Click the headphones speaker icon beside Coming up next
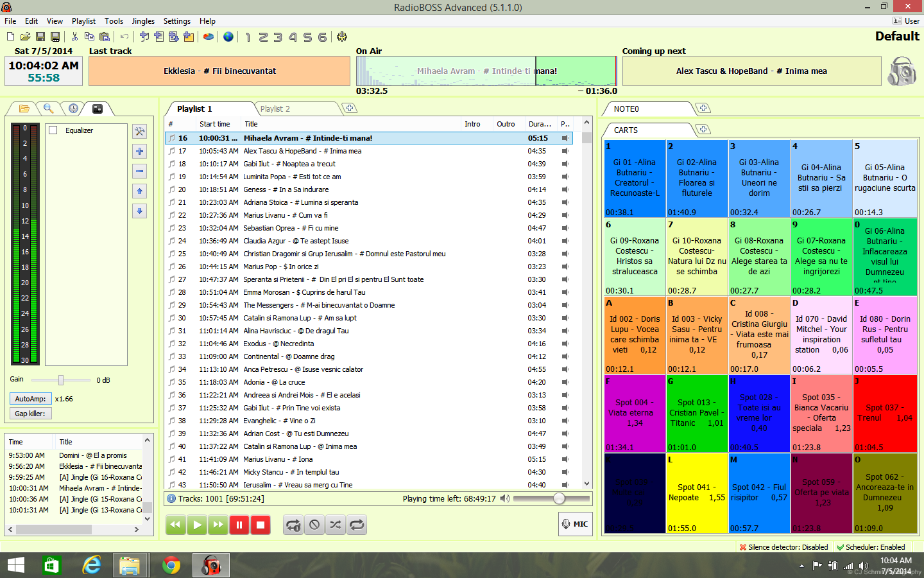Viewport: 924px width, 578px height. coord(902,71)
